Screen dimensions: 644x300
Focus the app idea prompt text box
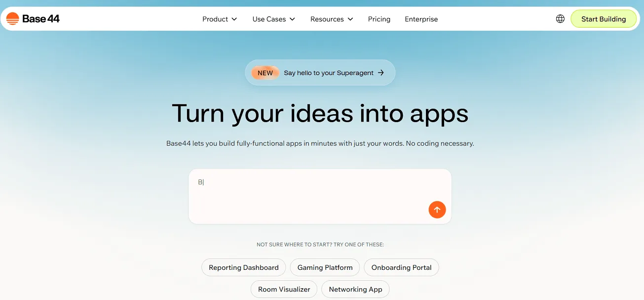click(320, 196)
